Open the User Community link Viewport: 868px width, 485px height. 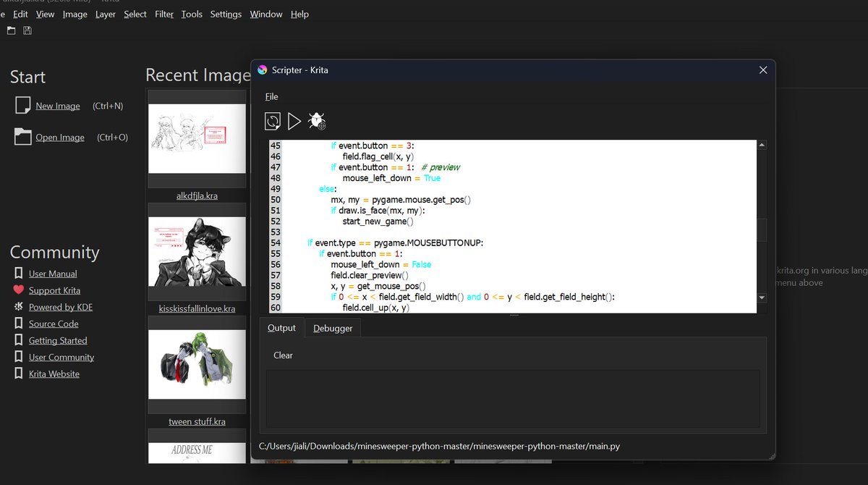click(61, 357)
